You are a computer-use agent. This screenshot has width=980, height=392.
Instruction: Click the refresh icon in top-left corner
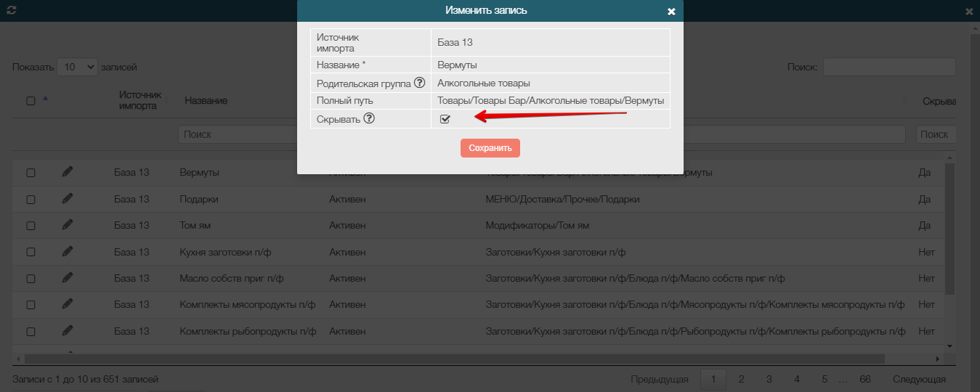pyautogui.click(x=11, y=11)
